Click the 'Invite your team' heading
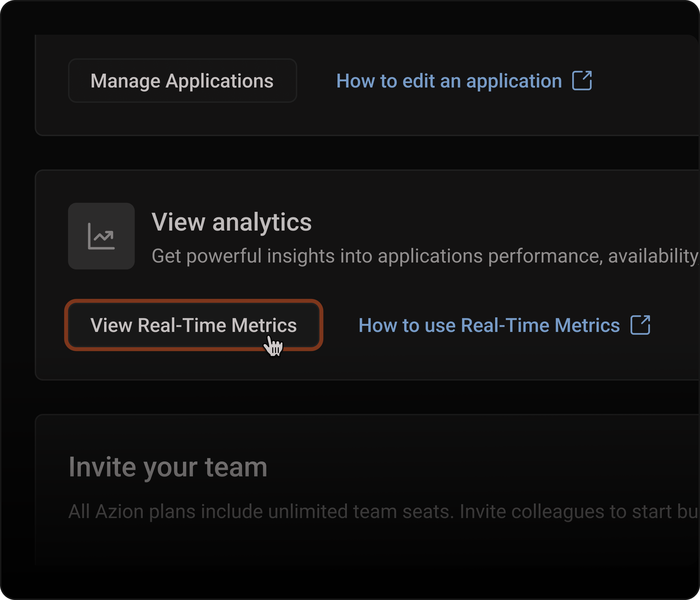Screen dimensions: 700x600 tap(168, 467)
